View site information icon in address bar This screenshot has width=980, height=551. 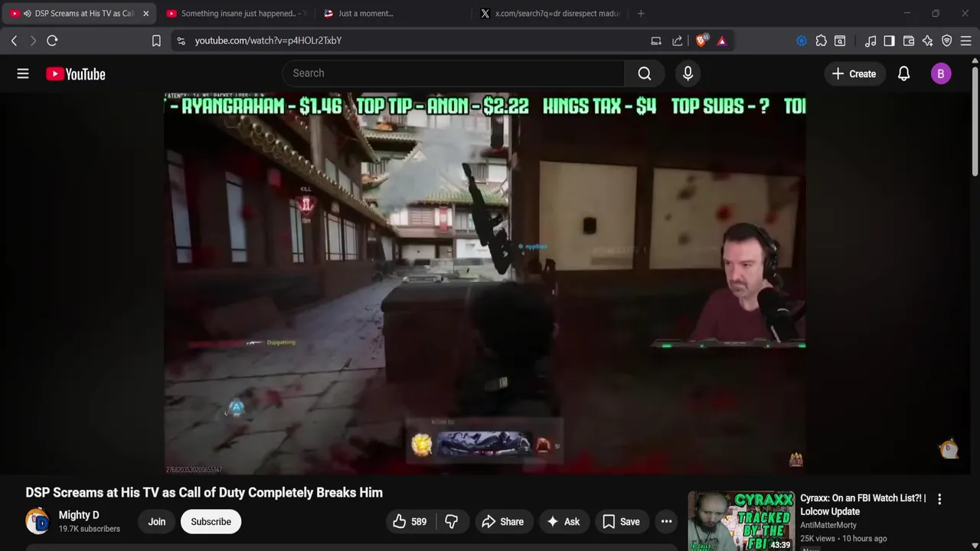pos(181,41)
